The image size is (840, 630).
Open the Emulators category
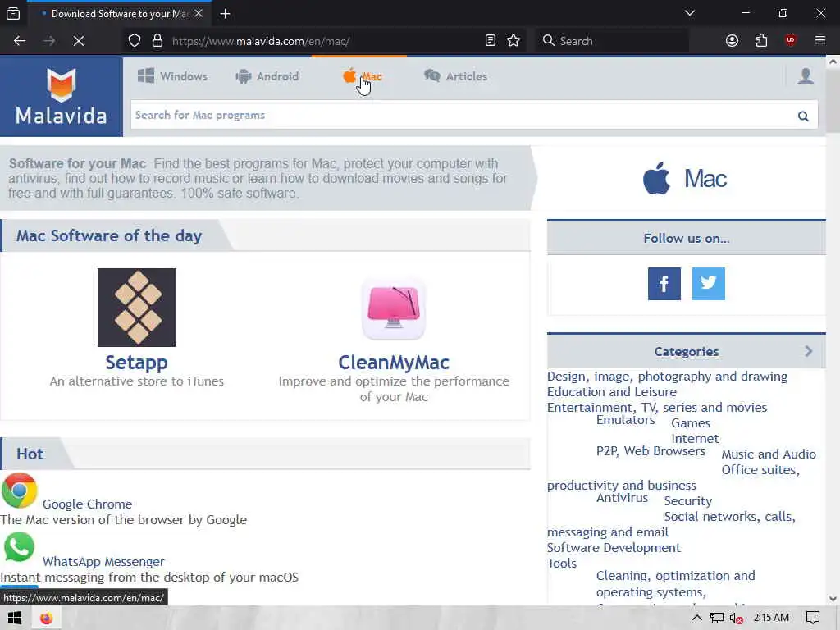[x=625, y=419]
